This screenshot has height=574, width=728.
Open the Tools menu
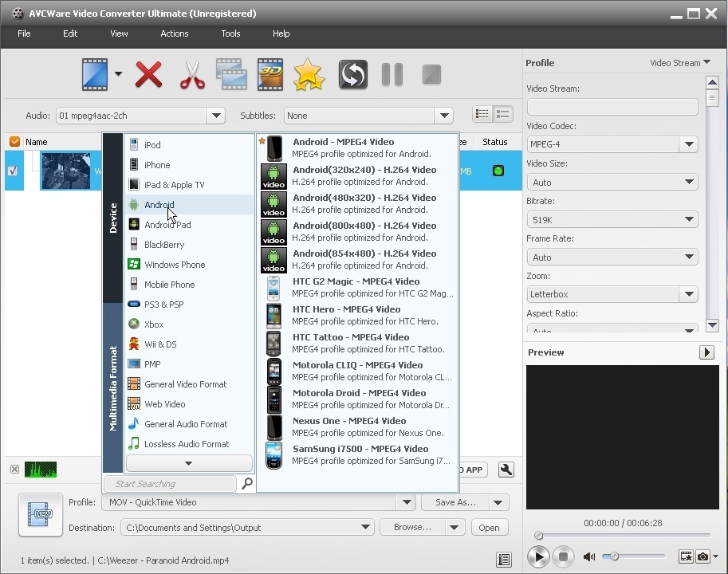tap(230, 33)
